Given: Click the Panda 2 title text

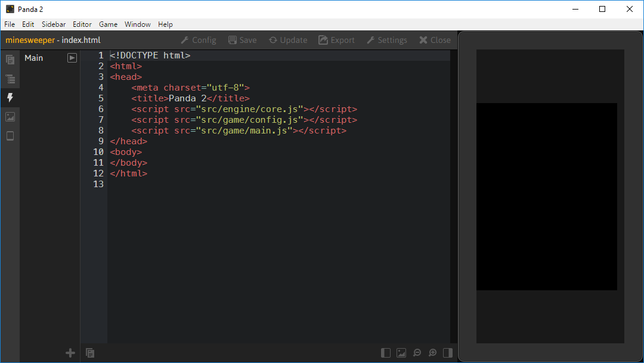Looking at the screenshot, I should coord(187,98).
